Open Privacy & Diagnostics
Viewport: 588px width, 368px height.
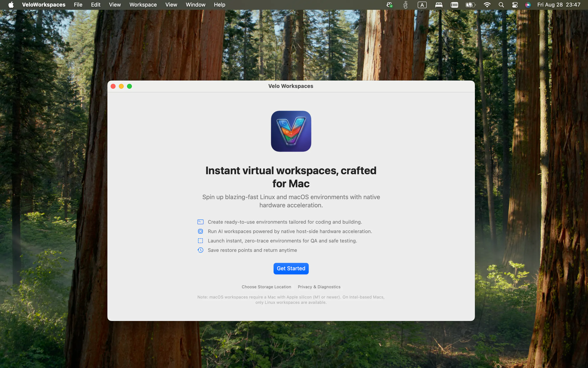319,287
